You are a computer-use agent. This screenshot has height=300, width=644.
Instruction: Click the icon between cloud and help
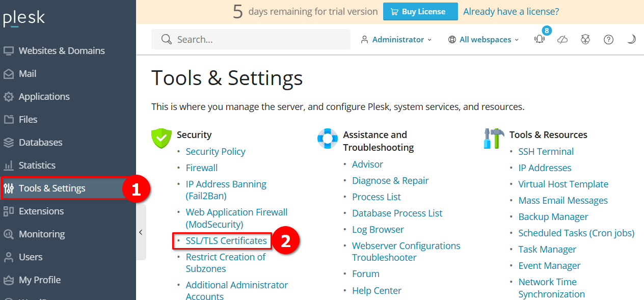[x=585, y=40]
